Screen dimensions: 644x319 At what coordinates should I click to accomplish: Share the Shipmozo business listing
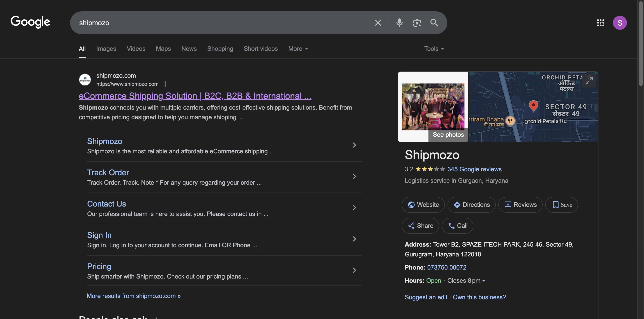click(420, 225)
